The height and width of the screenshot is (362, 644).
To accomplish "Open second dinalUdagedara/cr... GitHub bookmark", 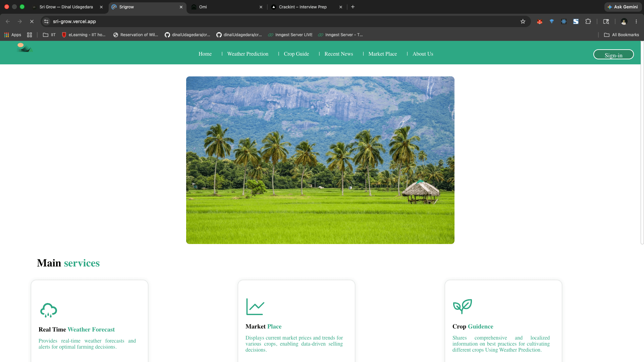I will 239,35.
